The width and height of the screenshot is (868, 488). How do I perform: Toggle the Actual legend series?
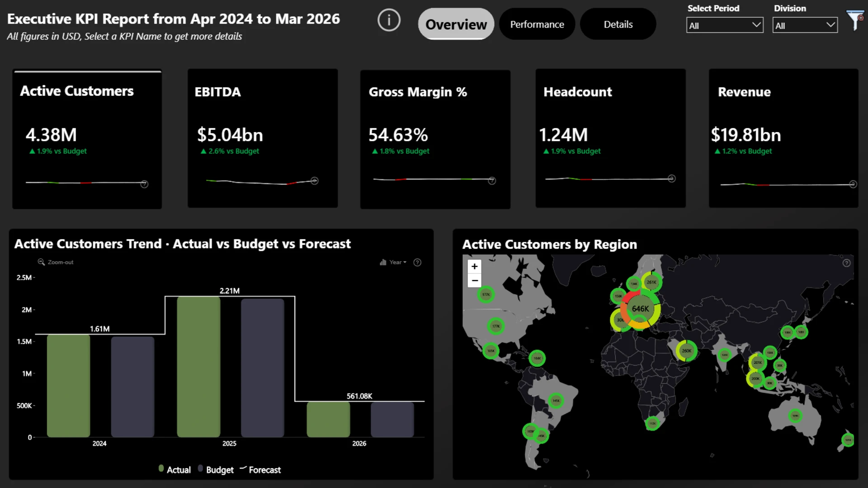[x=174, y=469]
